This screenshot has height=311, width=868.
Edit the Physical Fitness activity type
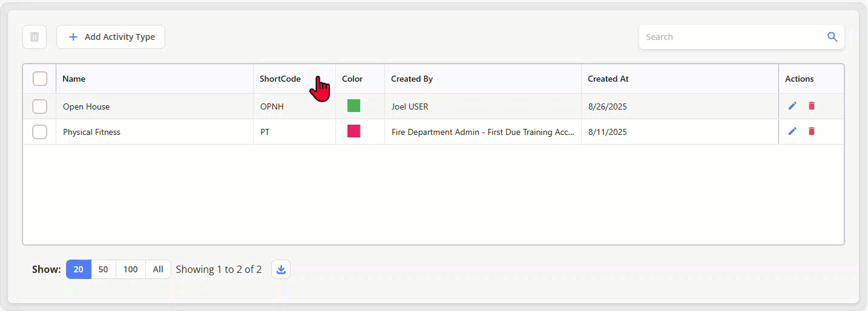[x=792, y=131]
